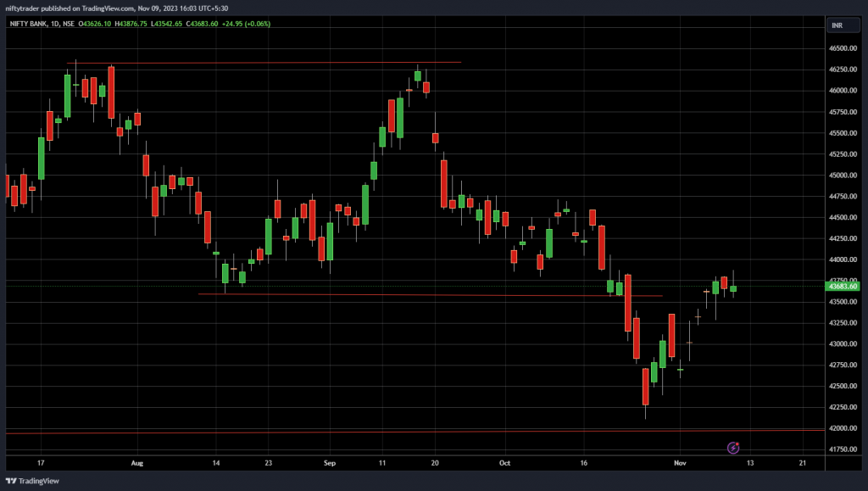
Task: Click the 45250.00 price axis label
Action: (x=843, y=153)
